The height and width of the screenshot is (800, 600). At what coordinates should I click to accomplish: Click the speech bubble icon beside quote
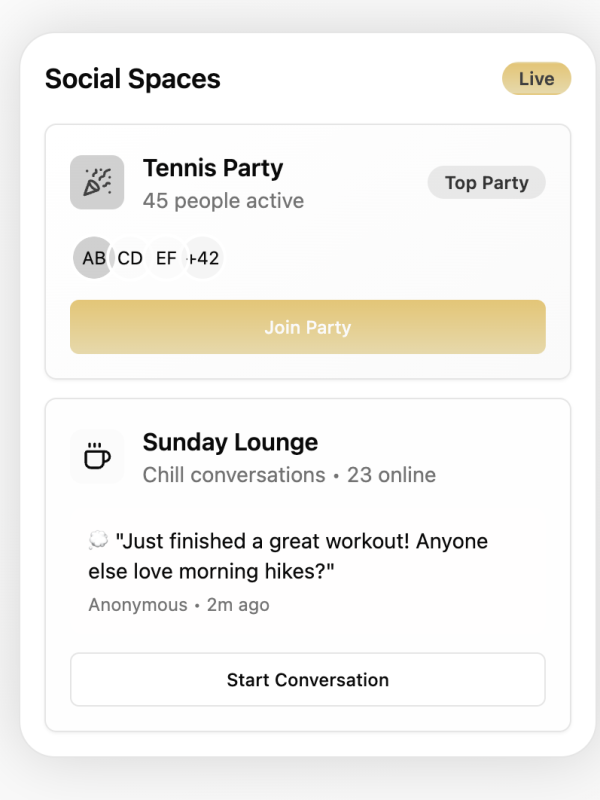pos(98,542)
